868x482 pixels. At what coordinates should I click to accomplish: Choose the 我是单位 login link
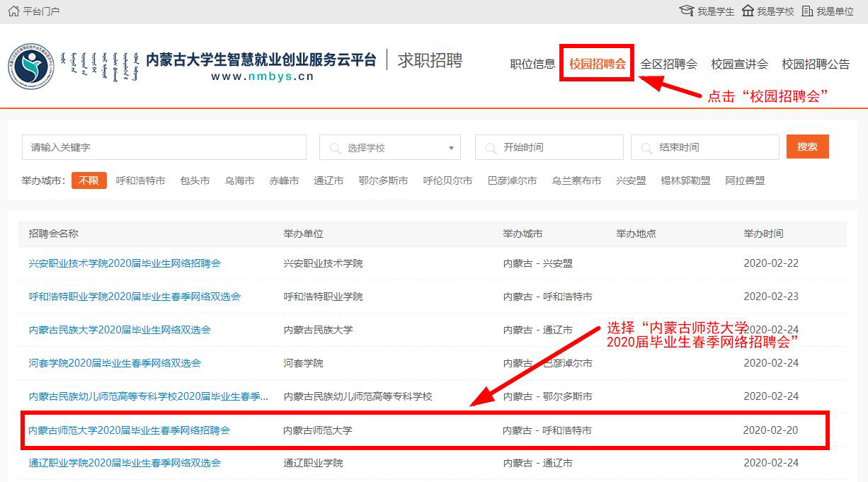[x=835, y=11]
